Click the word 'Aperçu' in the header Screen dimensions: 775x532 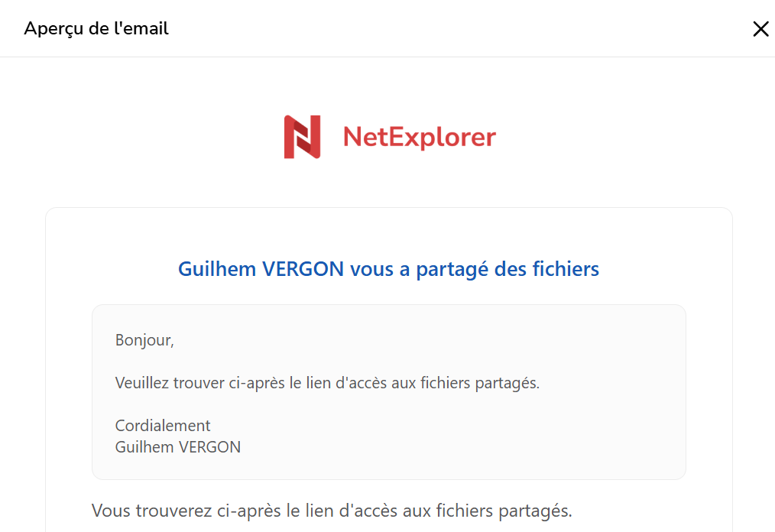54,29
